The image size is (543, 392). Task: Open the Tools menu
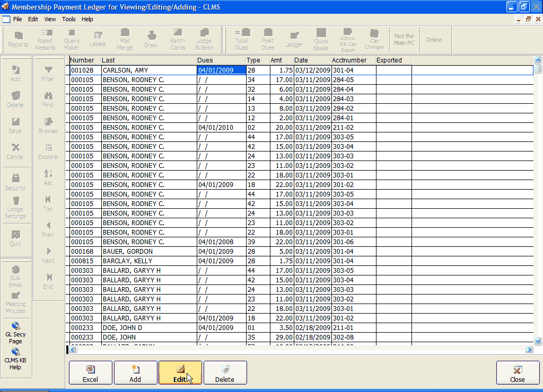point(69,19)
